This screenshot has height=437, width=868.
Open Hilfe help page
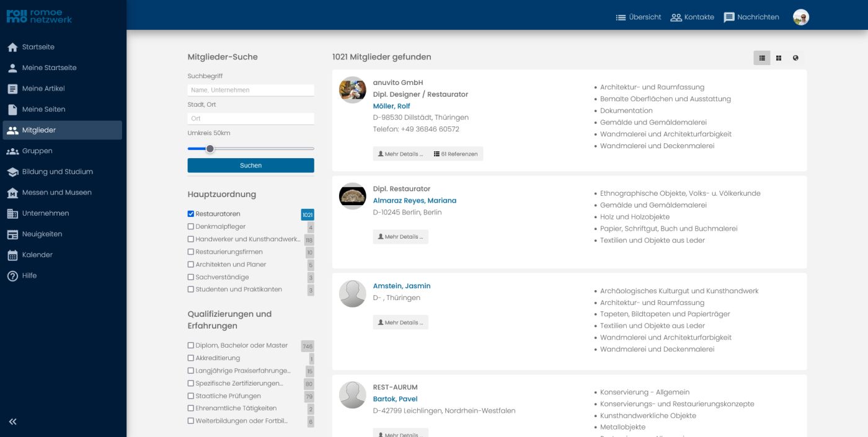point(29,276)
